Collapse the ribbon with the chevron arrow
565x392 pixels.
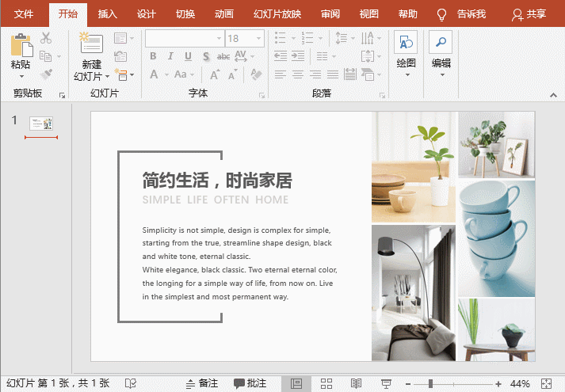click(x=552, y=94)
